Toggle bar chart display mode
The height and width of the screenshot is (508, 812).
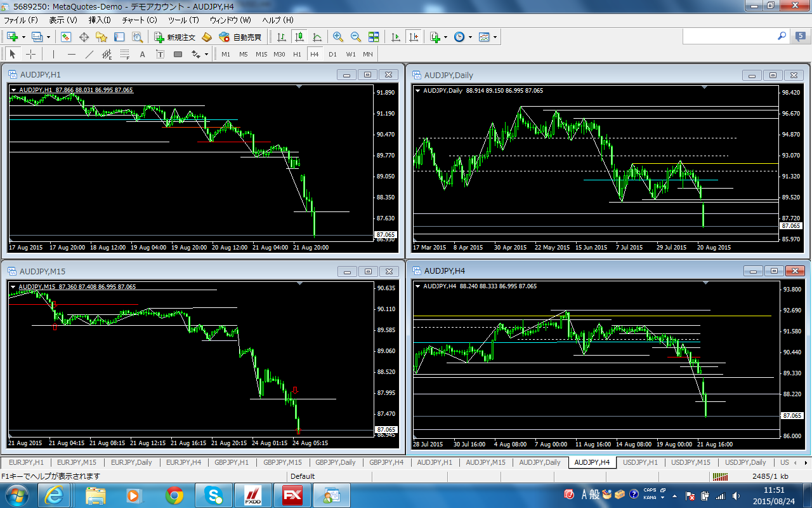point(281,37)
